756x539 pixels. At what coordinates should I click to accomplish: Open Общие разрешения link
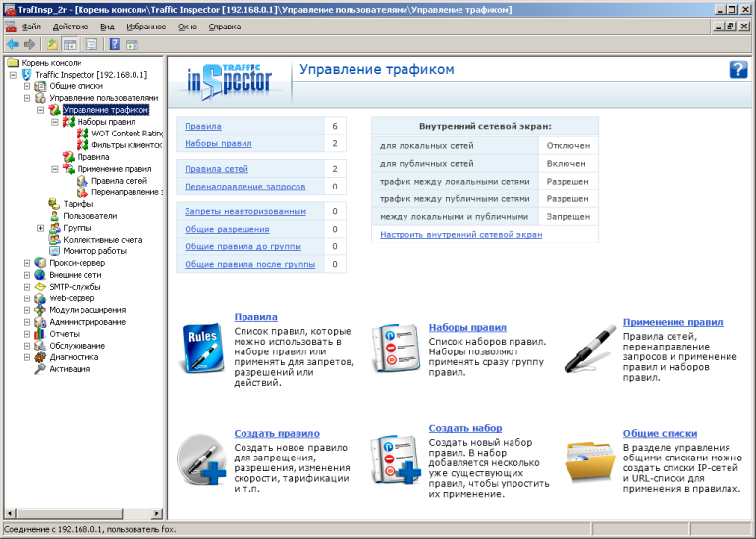(227, 229)
